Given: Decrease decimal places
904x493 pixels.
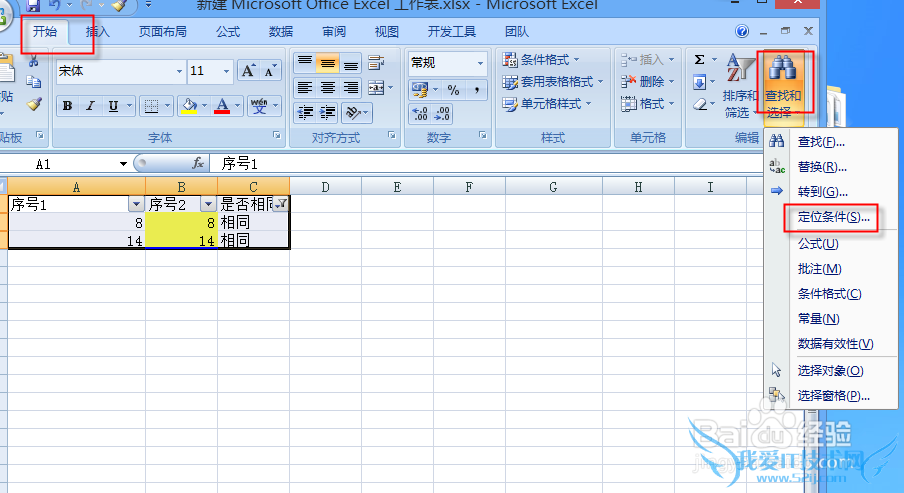Looking at the screenshot, I should click(442, 114).
